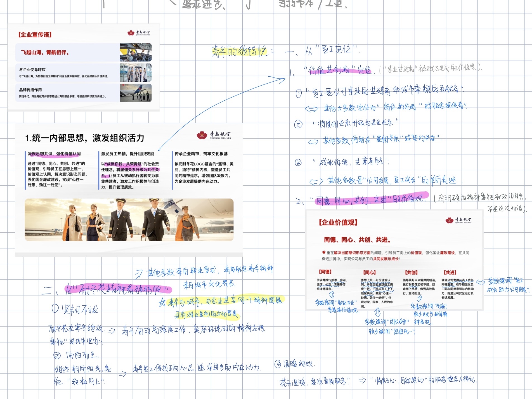Tap the flight crew walking photo banner
Screen dimensions: 532x399
point(129,220)
